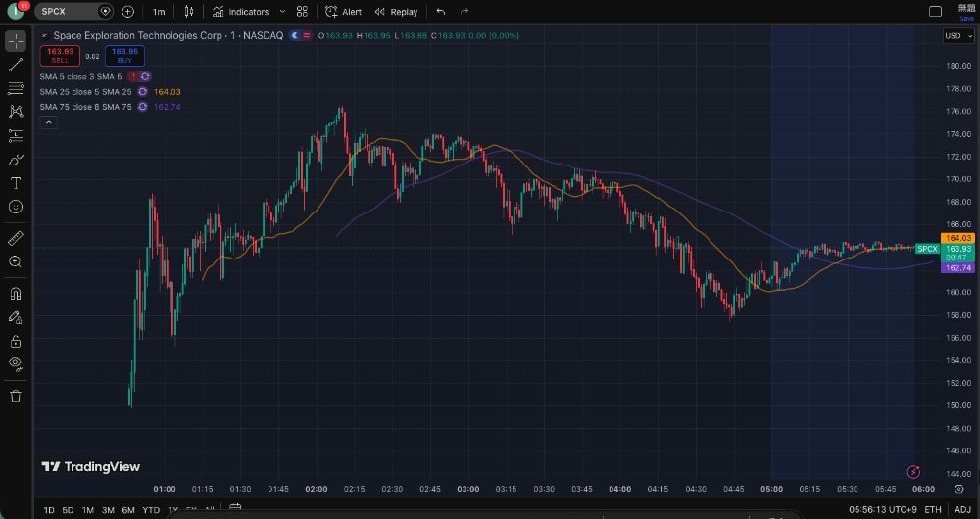This screenshot has width=980, height=519.
Task: Select the 3M time range
Action: click(108, 510)
